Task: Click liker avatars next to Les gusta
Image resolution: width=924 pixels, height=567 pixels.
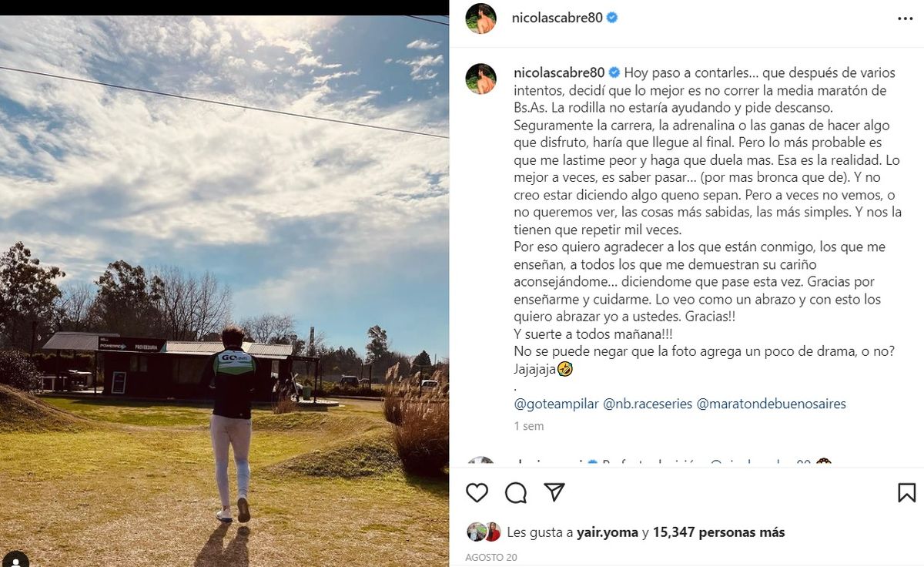Action: coord(484,532)
